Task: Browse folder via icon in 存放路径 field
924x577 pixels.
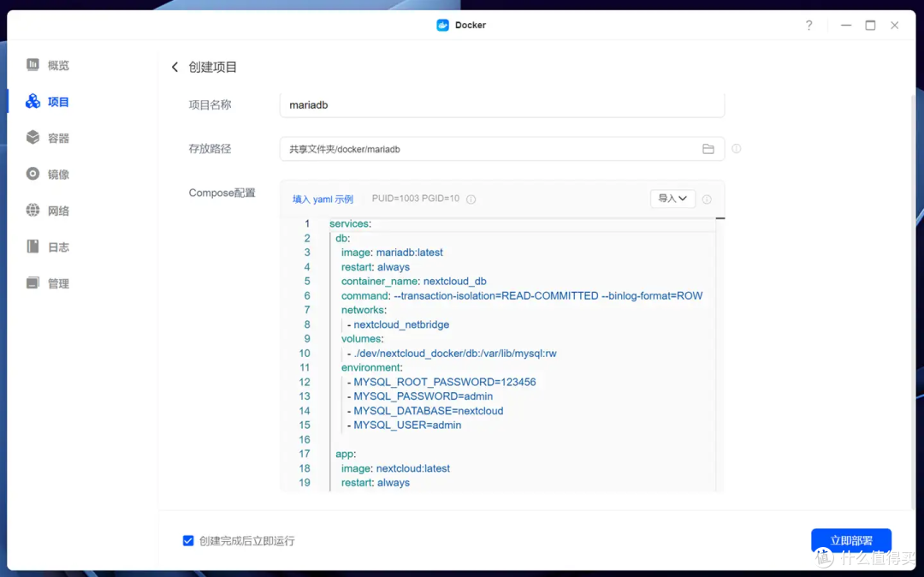Action: tap(708, 149)
